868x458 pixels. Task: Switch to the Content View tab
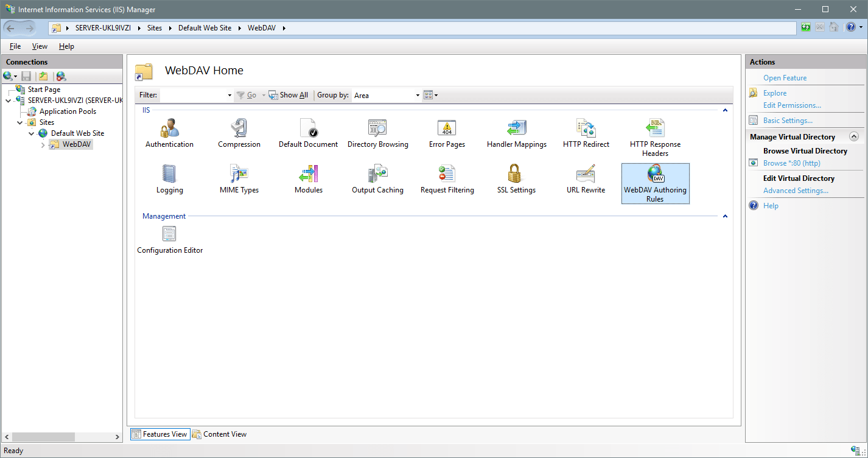[x=219, y=434]
